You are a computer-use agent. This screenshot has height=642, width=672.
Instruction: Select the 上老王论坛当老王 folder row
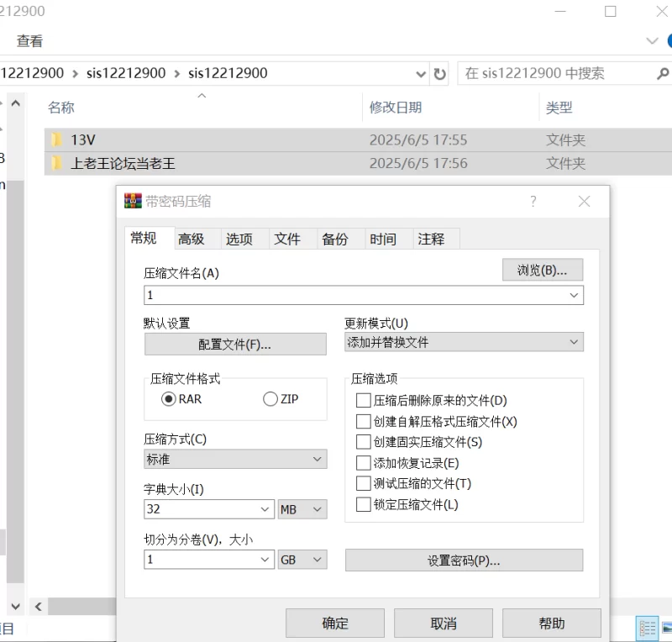[358, 163]
